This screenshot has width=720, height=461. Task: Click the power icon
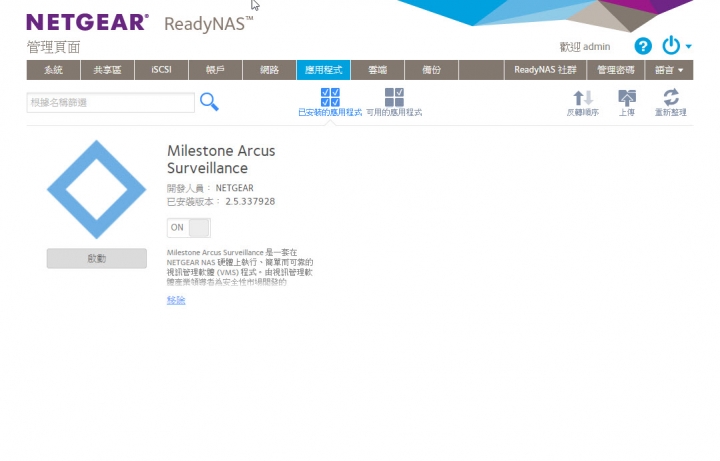(671, 45)
